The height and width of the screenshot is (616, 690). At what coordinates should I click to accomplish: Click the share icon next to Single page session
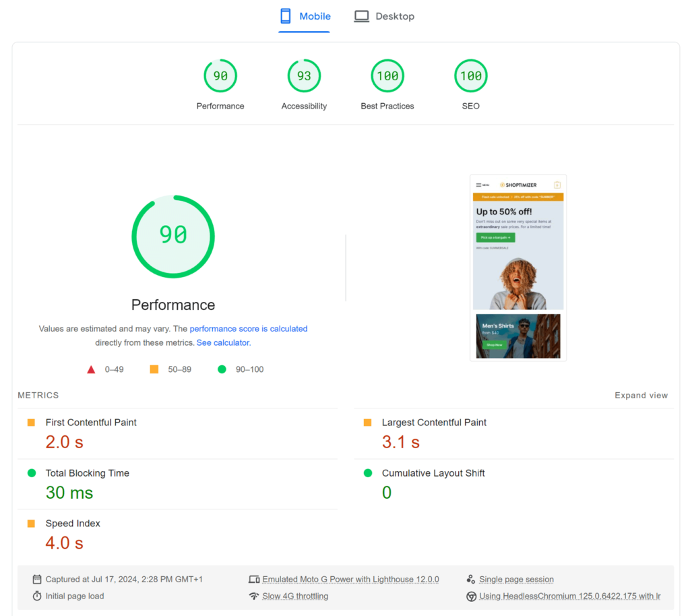(x=472, y=578)
